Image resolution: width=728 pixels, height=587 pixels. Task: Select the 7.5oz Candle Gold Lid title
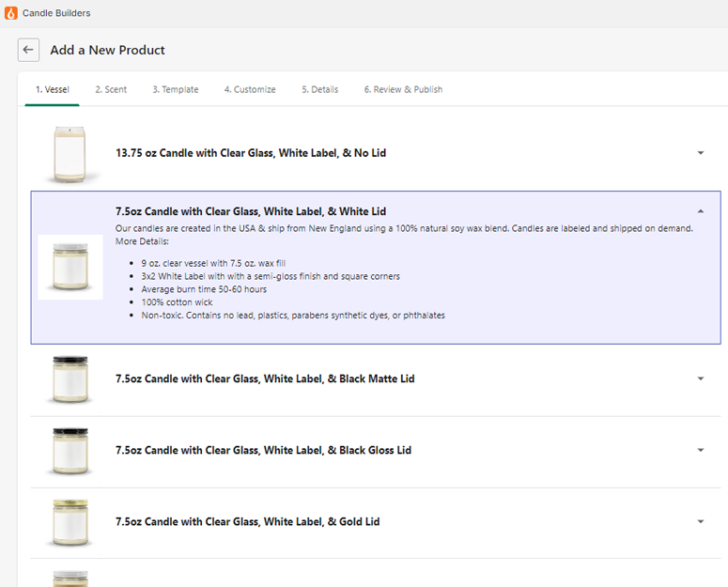[x=247, y=521]
